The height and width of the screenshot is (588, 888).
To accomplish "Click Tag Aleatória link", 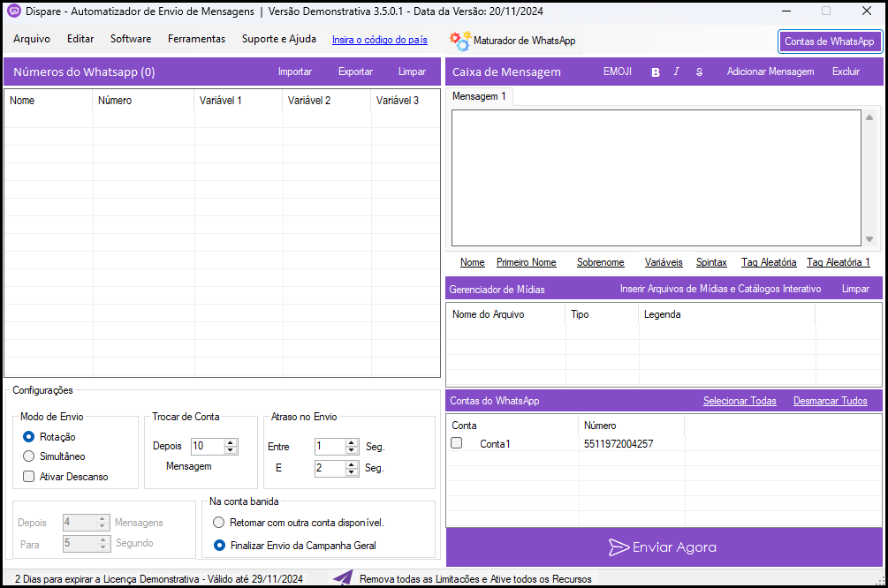I will [769, 262].
